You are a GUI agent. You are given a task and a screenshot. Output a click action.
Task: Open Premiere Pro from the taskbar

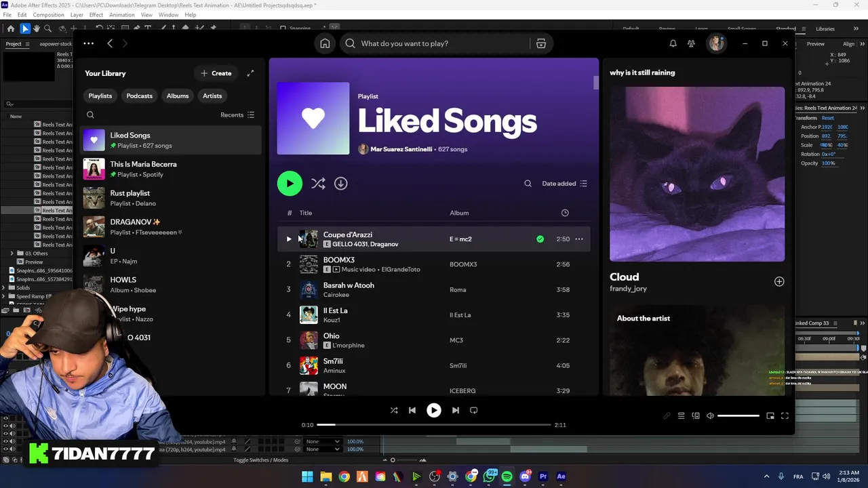pyautogui.click(x=542, y=476)
